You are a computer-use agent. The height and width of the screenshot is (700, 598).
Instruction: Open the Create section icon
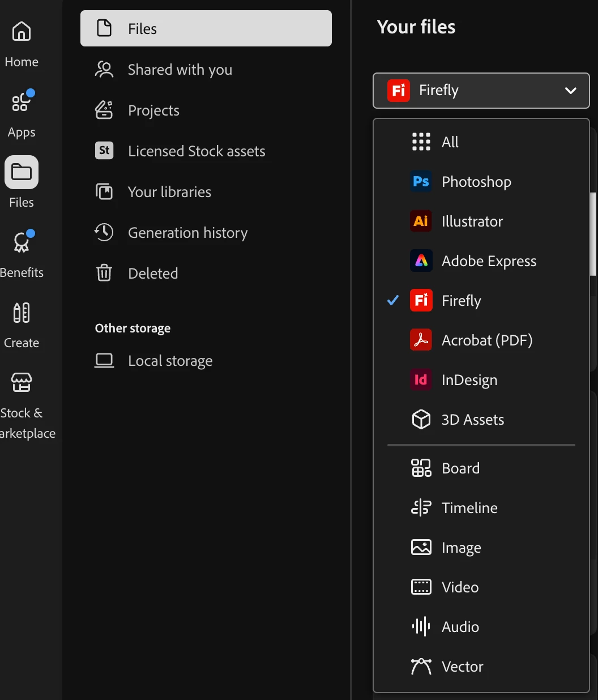click(x=22, y=313)
